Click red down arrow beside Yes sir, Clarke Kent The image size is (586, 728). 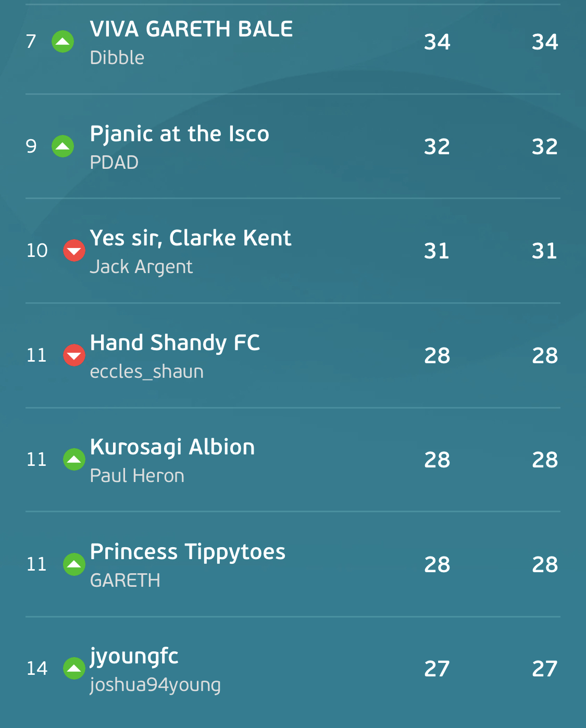click(x=74, y=251)
